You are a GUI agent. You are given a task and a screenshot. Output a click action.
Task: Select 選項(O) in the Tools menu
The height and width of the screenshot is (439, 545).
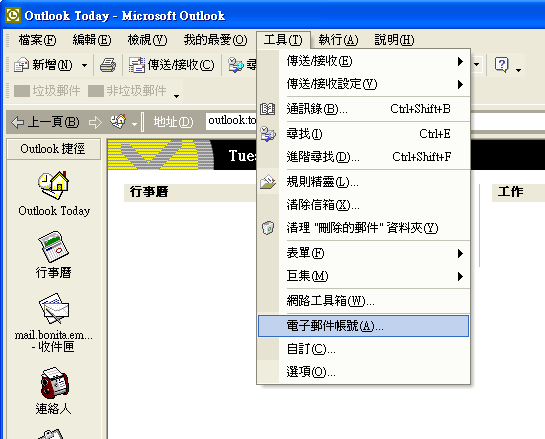pyautogui.click(x=364, y=372)
